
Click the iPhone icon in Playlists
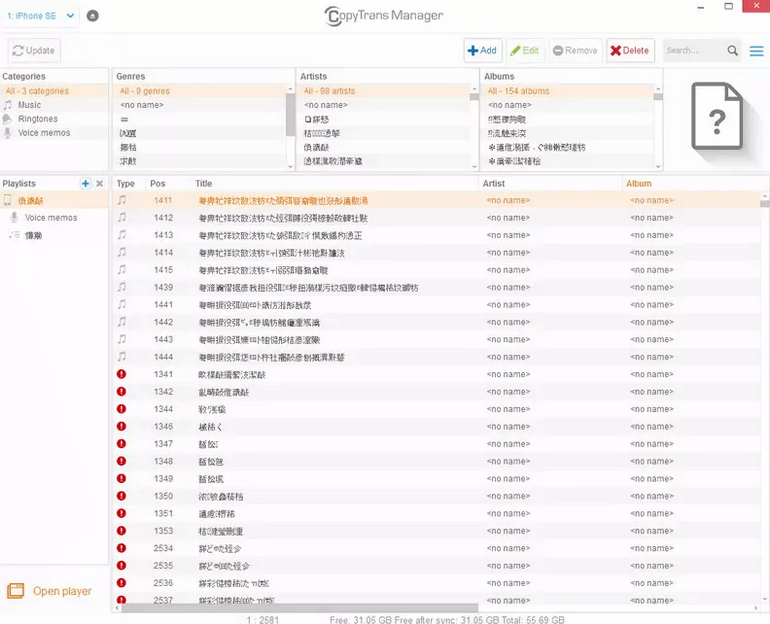pyautogui.click(x=7, y=200)
